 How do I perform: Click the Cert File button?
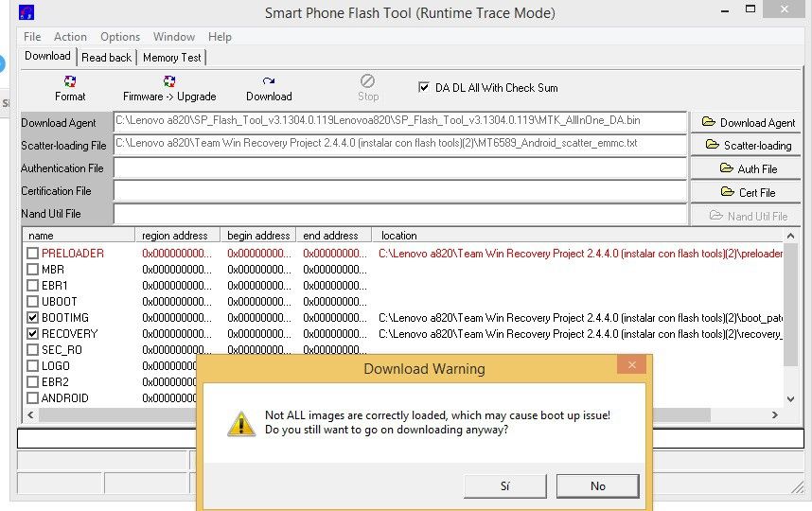746,193
